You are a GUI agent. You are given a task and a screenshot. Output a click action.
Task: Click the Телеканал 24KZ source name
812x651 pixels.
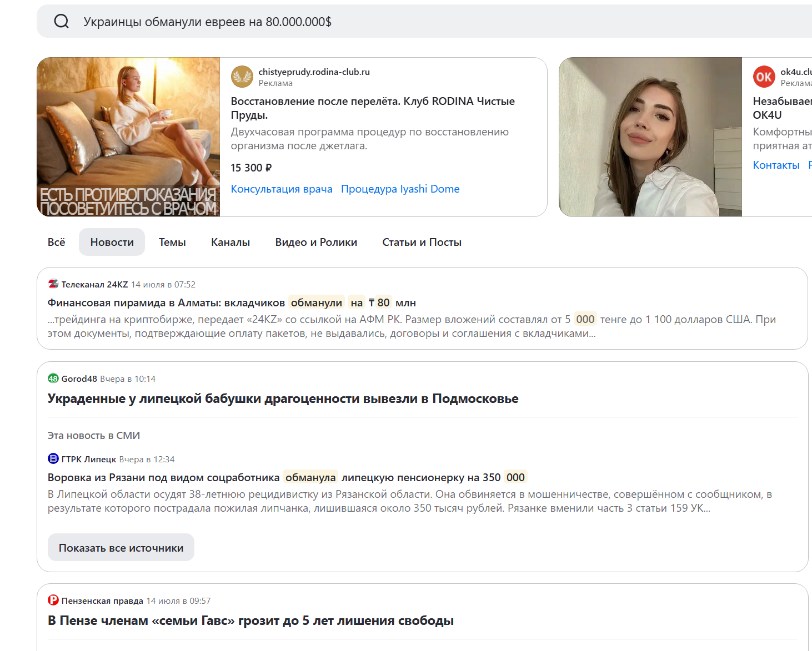tap(94, 284)
